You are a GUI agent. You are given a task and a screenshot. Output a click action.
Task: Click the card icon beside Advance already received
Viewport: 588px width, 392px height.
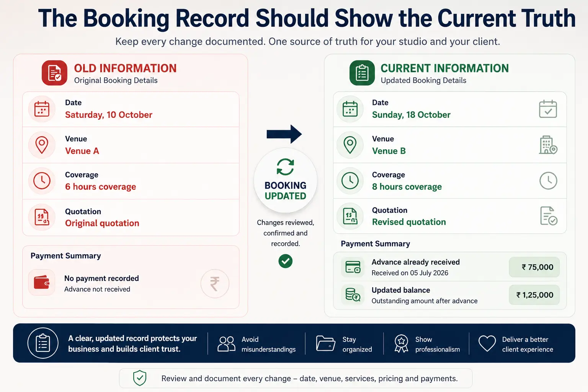[353, 267]
